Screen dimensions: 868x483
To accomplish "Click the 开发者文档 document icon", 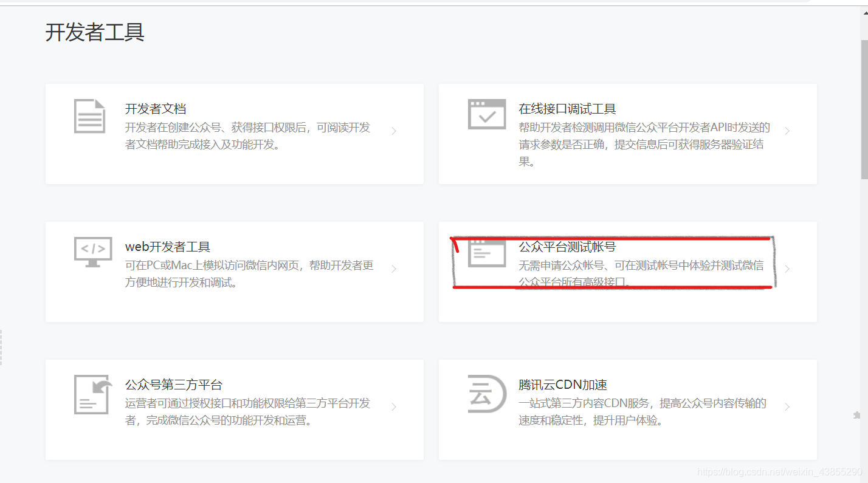I will coord(90,116).
